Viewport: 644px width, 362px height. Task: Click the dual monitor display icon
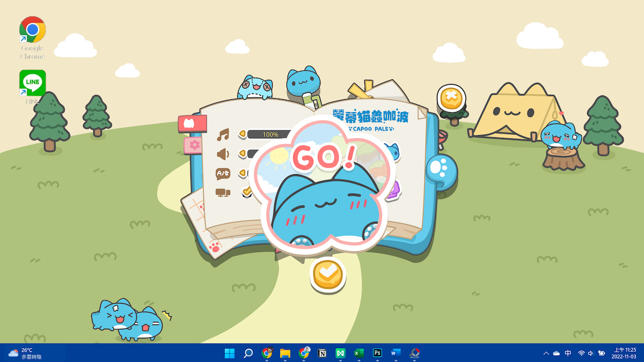coord(223,192)
